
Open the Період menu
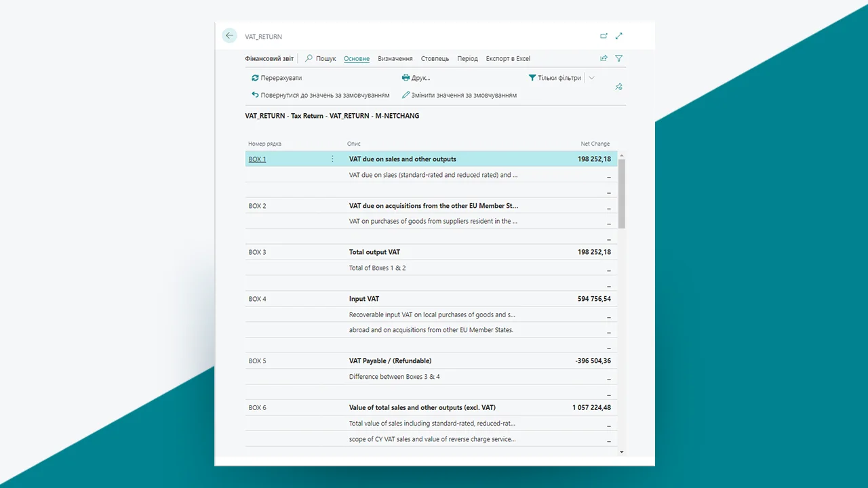(467, 58)
